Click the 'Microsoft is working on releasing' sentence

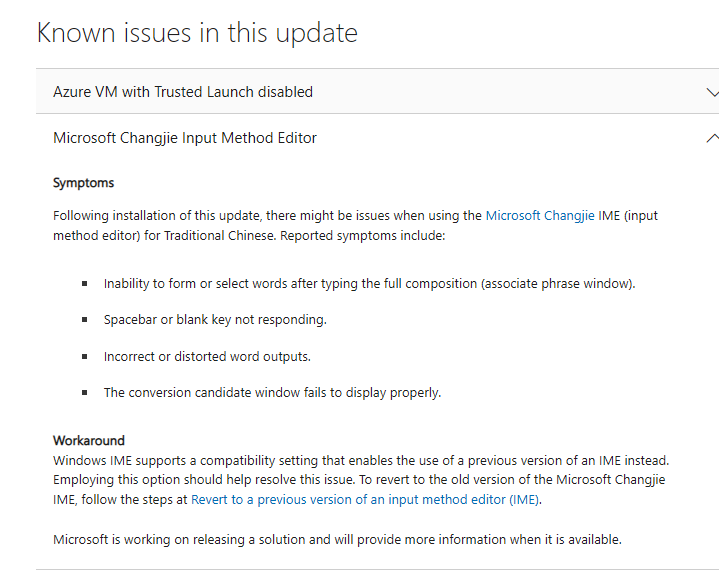(x=338, y=540)
